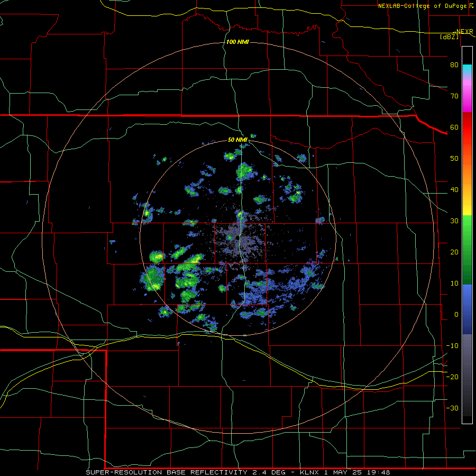Click the "NEXR" label above the scale
This screenshot has width=476, height=476.
pyautogui.click(x=464, y=32)
